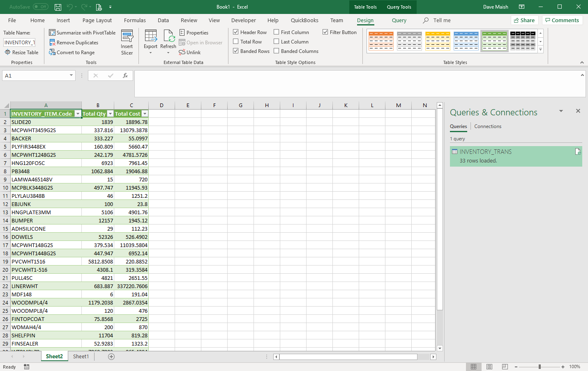The width and height of the screenshot is (588, 371).
Task: Click the Remove Duplicates tool
Action: pyautogui.click(x=74, y=43)
